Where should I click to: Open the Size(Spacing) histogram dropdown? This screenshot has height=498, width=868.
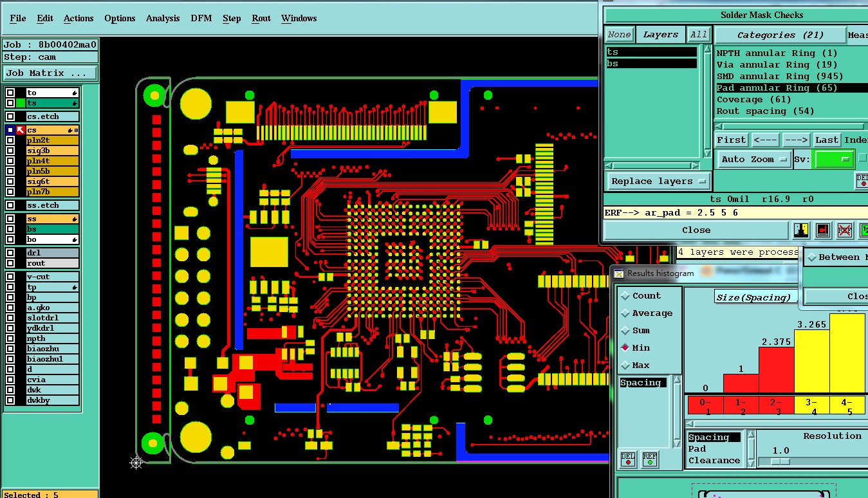(x=755, y=297)
